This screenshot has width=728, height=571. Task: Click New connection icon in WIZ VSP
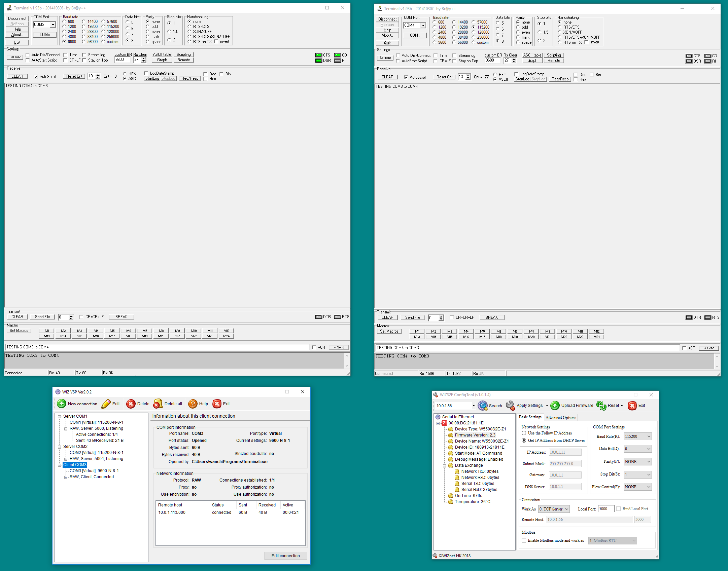[x=62, y=404]
